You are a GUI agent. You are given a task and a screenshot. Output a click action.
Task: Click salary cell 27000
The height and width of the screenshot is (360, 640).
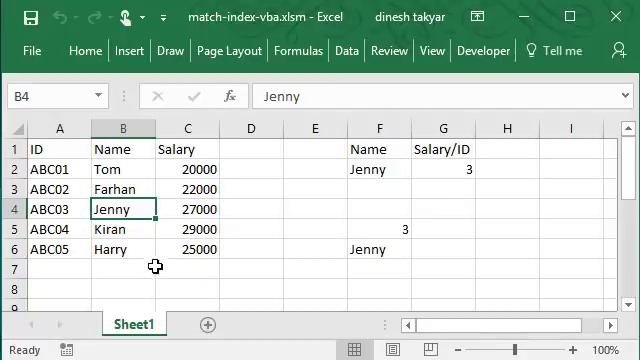pyautogui.click(x=188, y=209)
